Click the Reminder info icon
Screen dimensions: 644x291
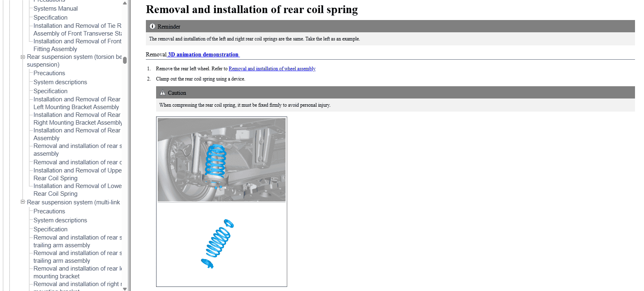pos(152,27)
